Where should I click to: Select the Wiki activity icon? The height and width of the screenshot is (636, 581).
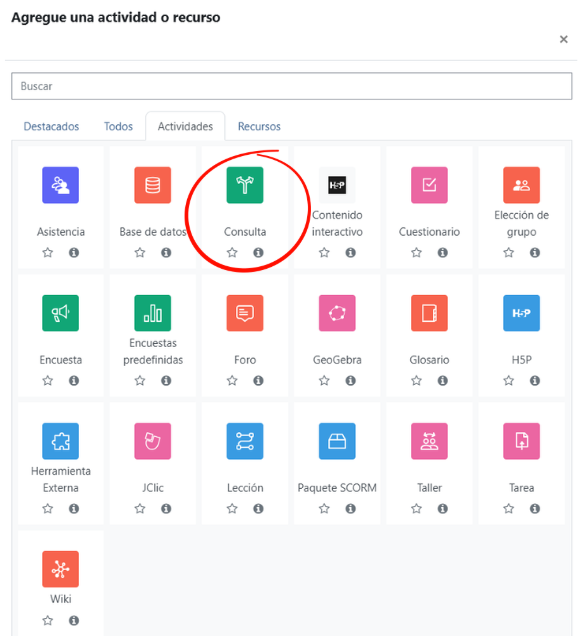[x=60, y=569]
